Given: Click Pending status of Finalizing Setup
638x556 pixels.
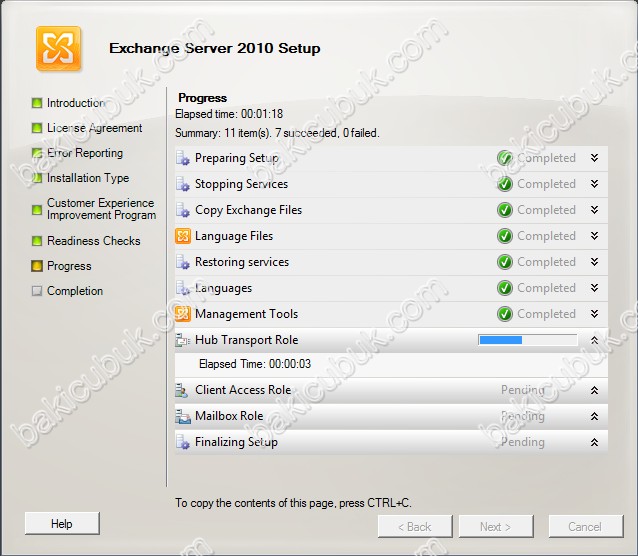Looking at the screenshot, I should (x=522, y=442).
